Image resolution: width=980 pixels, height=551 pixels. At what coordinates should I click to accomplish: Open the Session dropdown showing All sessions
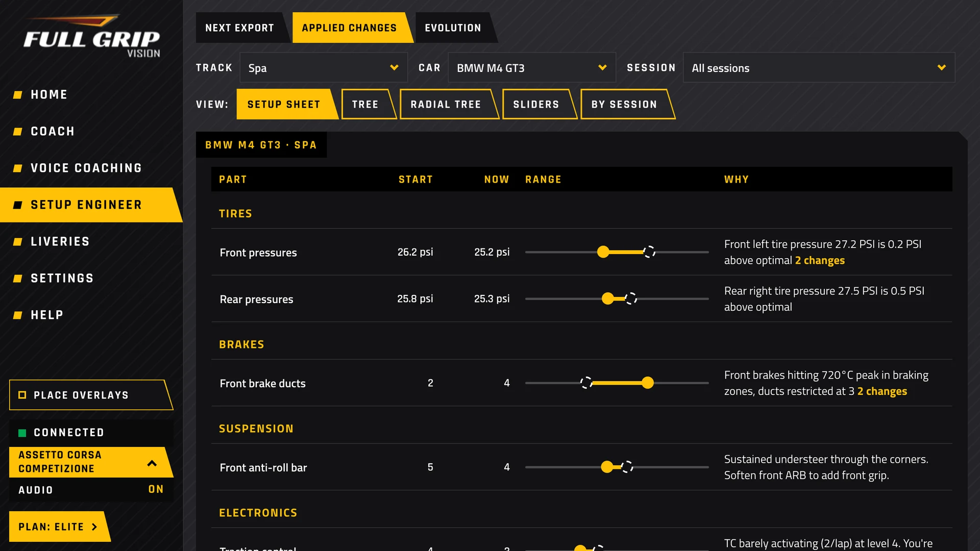(x=819, y=68)
